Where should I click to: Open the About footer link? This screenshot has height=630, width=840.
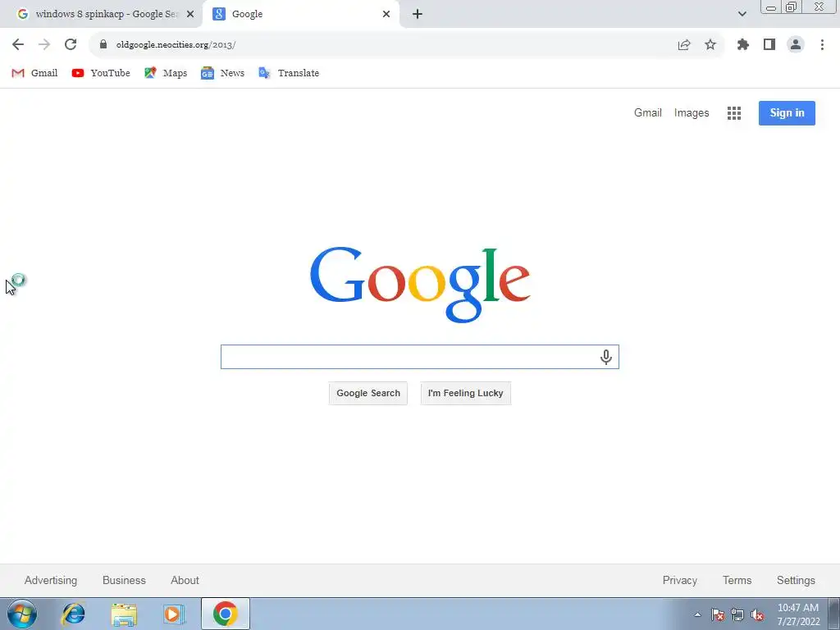[185, 580]
